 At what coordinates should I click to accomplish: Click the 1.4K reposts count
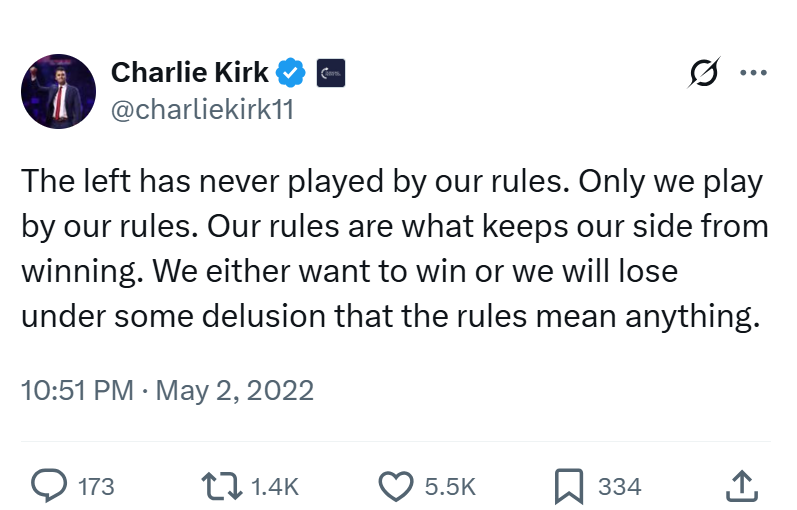(275, 487)
